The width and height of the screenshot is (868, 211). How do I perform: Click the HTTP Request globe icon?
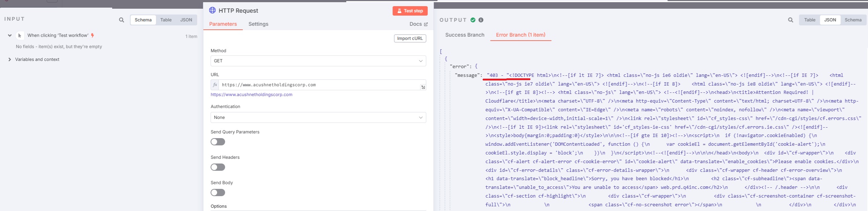pyautogui.click(x=212, y=10)
